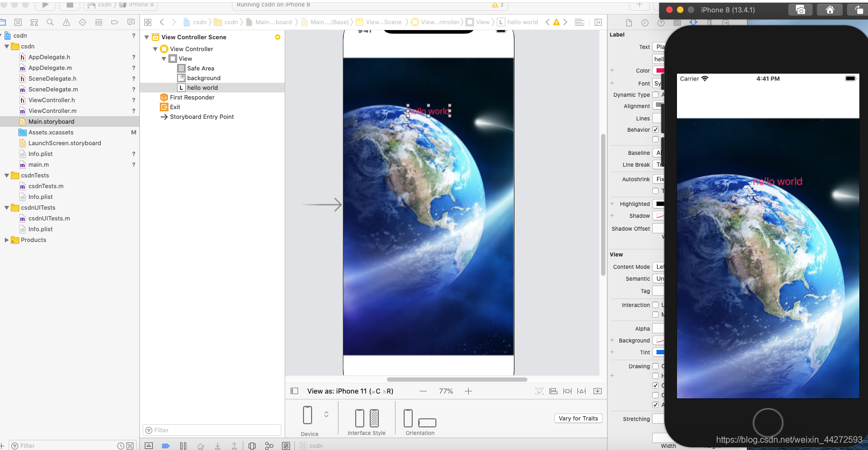Enable the Dynamic Type checkbox

655,95
